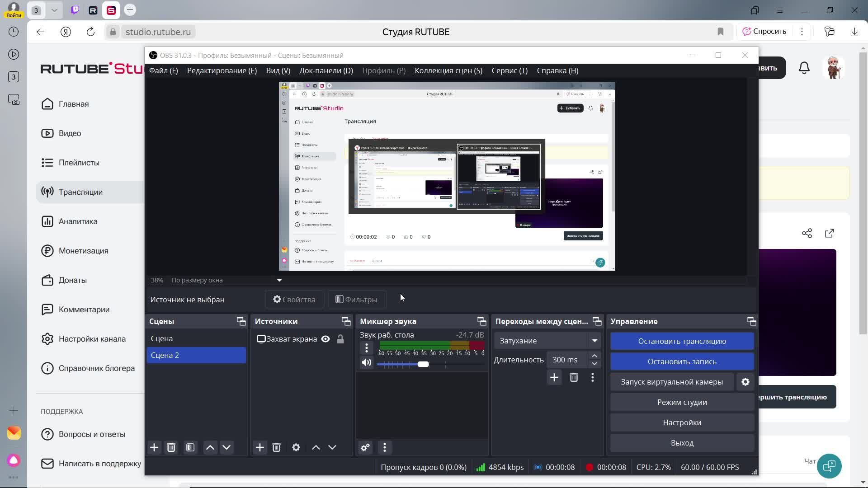The width and height of the screenshot is (868, 488).
Task: Delete transition with trash icon
Action: 574,377
